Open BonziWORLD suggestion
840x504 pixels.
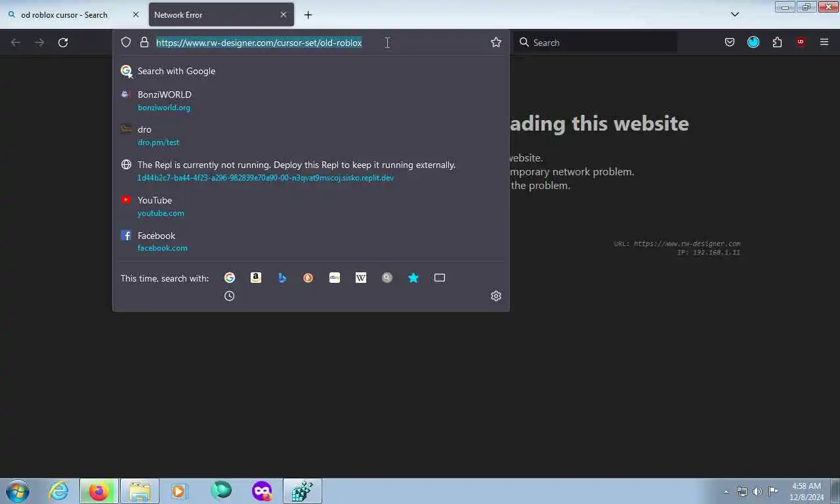click(x=311, y=100)
